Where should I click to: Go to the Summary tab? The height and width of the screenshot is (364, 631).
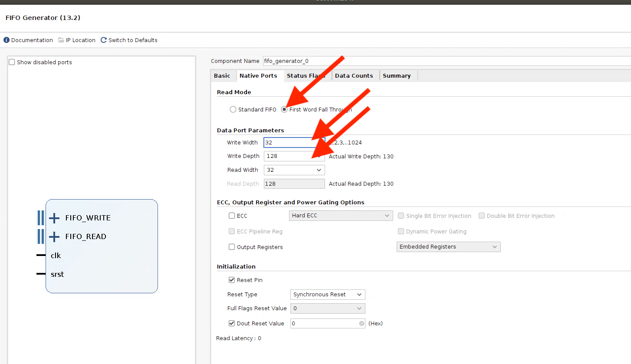point(396,75)
